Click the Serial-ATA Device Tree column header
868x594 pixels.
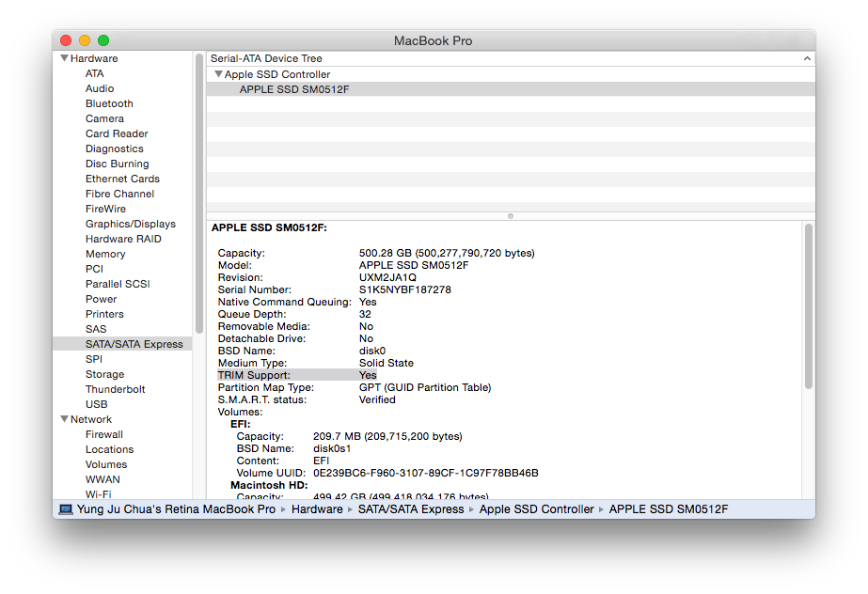[511, 58]
